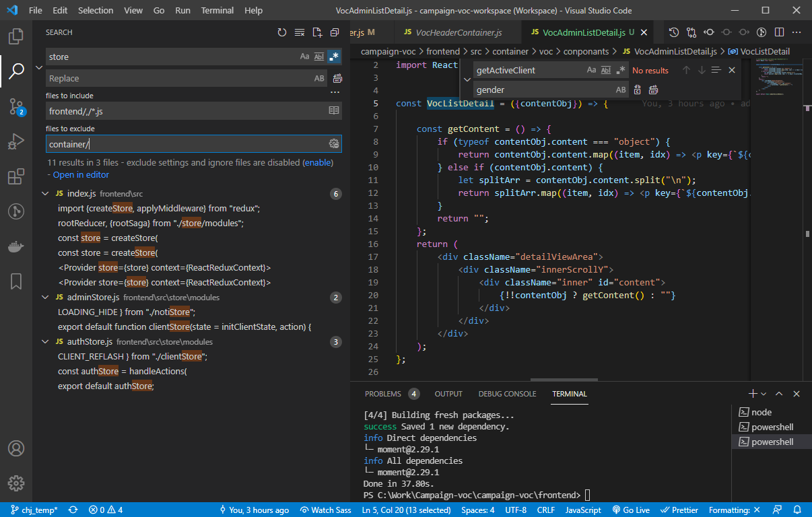Collapse the replace row in the find widget
812x517 pixels.
(467, 79)
